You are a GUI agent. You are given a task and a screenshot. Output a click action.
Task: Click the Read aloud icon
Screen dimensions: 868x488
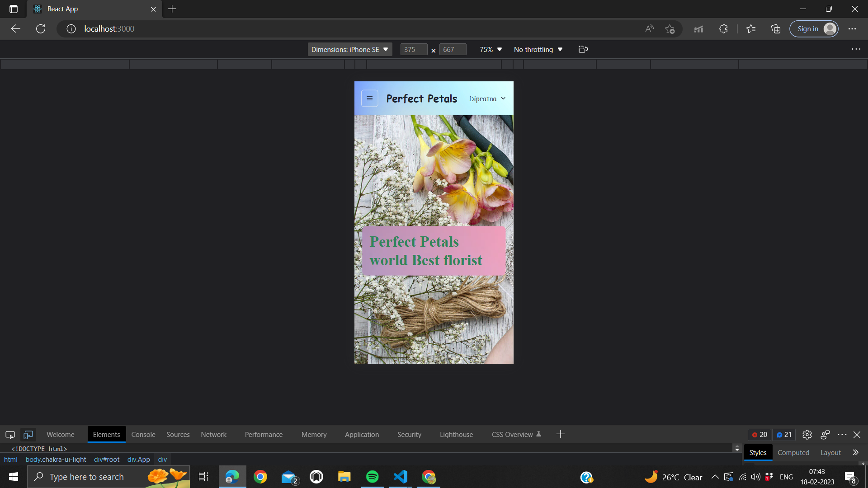point(649,29)
